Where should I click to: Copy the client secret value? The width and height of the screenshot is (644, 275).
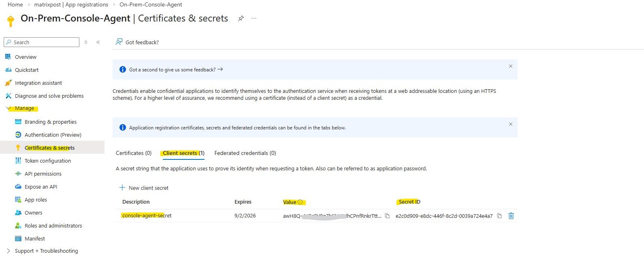click(x=387, y=216)
